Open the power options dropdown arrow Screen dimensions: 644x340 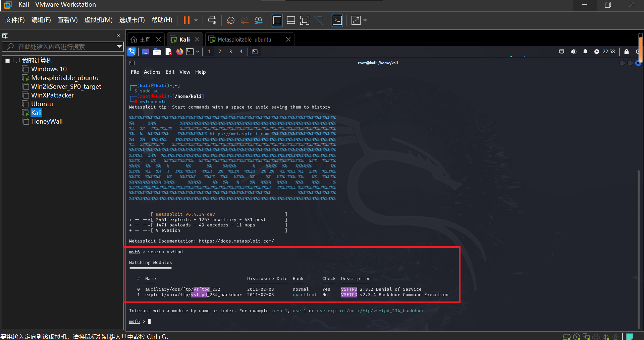pyautogui.click(x=196, y=20)
